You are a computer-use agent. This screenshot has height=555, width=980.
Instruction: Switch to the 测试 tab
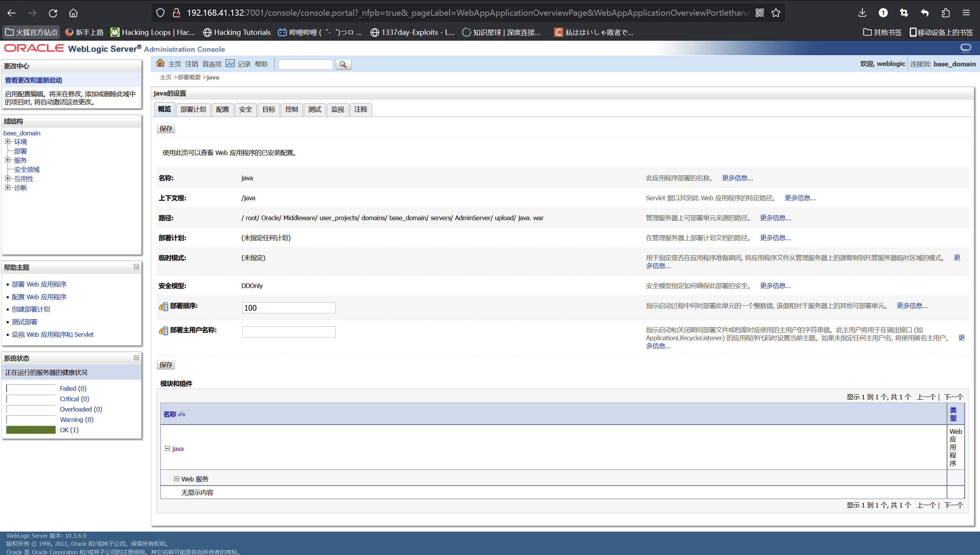coord(315,110)
